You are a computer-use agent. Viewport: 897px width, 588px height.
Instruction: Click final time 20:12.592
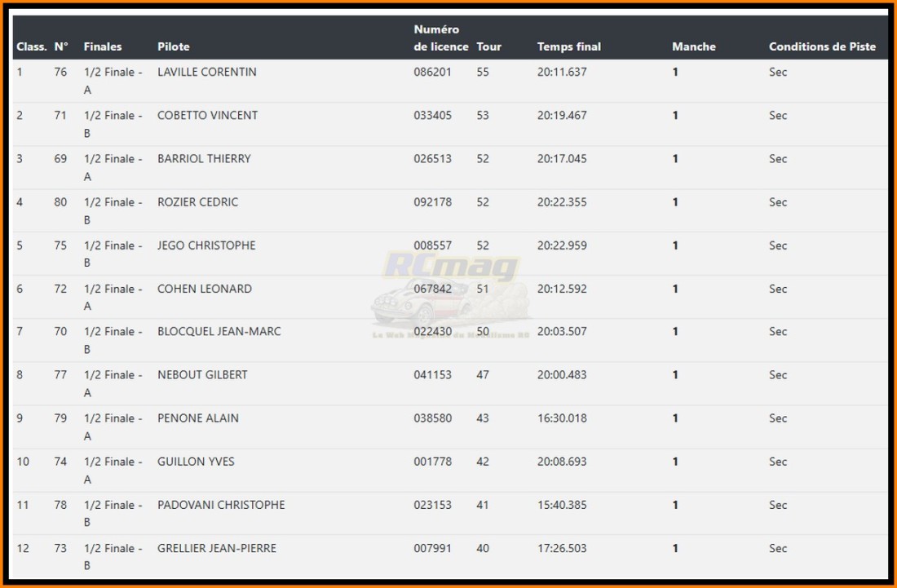pos(561,288)
